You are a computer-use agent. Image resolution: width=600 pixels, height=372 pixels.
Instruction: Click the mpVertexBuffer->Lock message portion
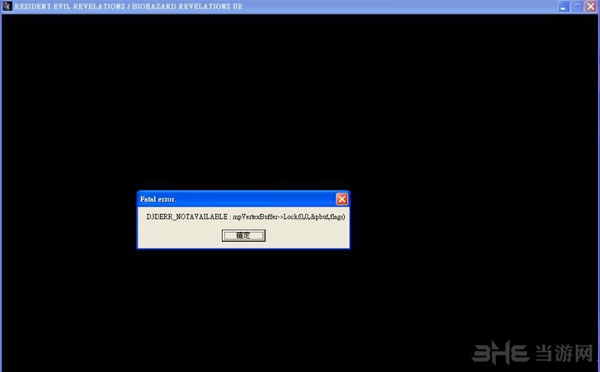point(289,217)
